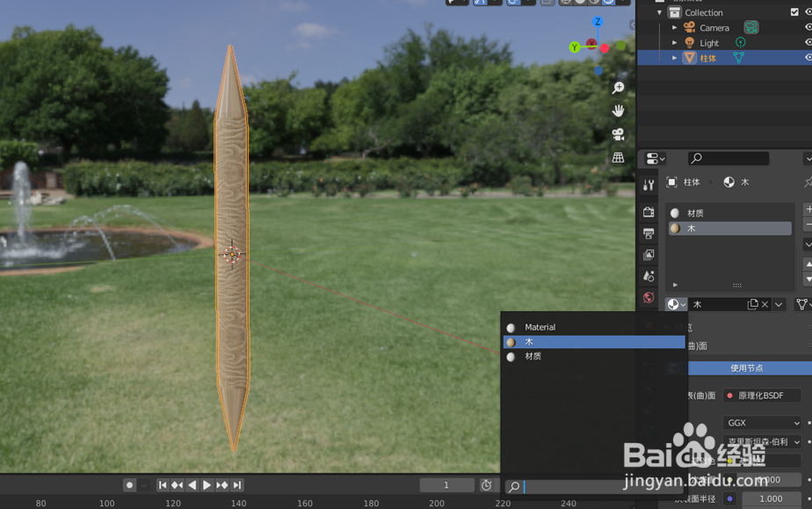
Task: Select 木 from the material browser popup
Action: (x=580, y=341)
